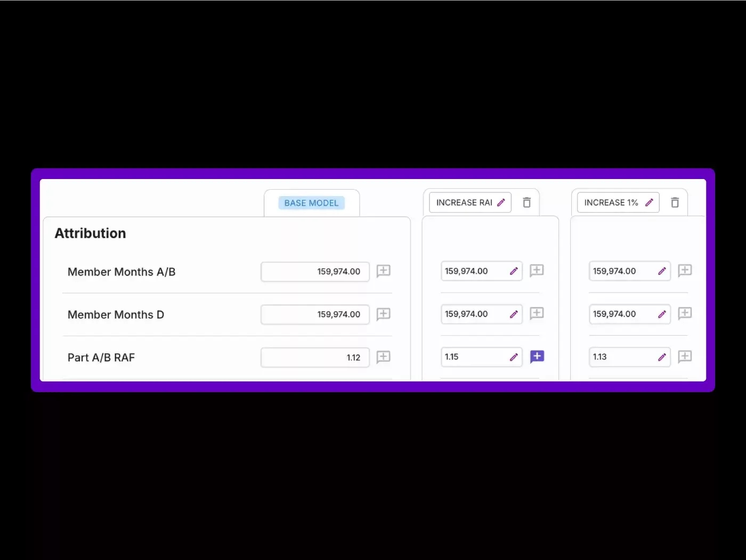
Task: Add comment to base model Member Months D
Action: pyautogui.click(x=383, y=314)
